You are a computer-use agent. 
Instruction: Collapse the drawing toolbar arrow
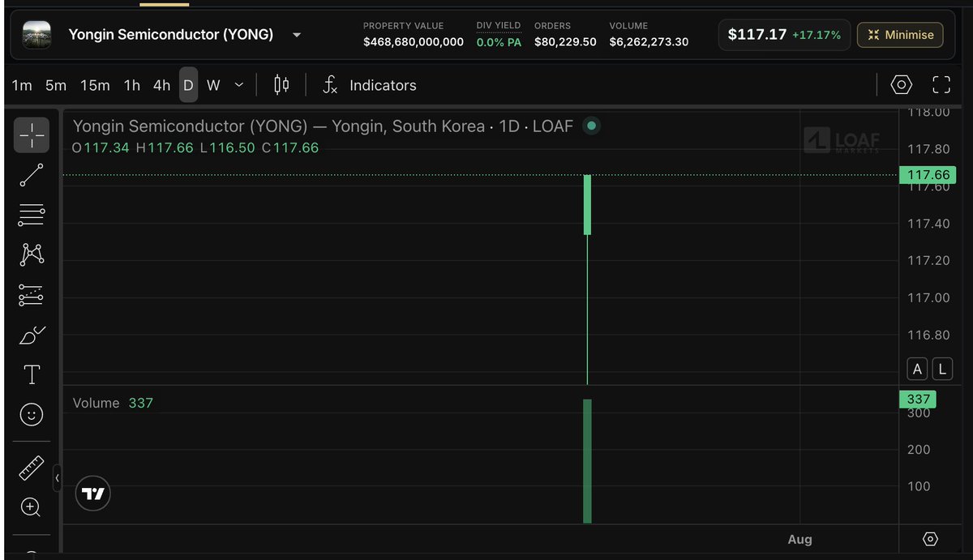[57, 478]
